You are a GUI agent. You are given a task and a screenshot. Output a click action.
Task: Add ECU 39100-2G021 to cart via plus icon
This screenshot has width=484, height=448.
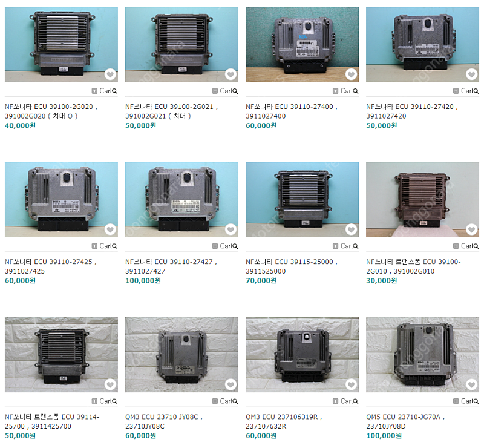[215, 91]
